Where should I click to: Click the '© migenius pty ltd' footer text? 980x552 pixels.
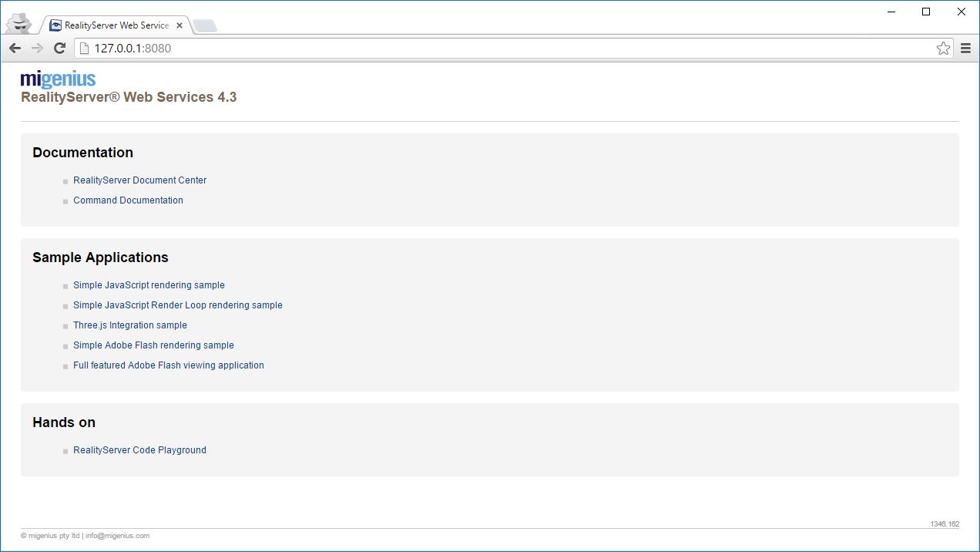click(x=50, y=536)
